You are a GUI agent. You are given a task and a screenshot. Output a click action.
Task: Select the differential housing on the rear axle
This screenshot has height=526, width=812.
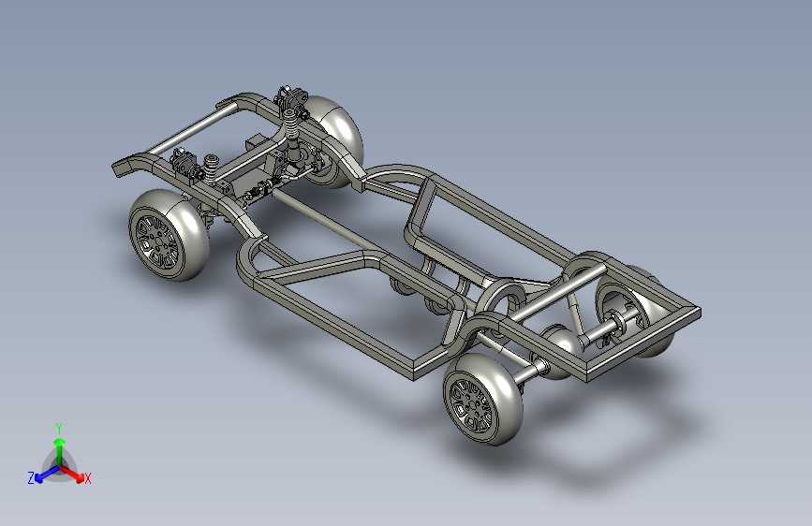562,343
